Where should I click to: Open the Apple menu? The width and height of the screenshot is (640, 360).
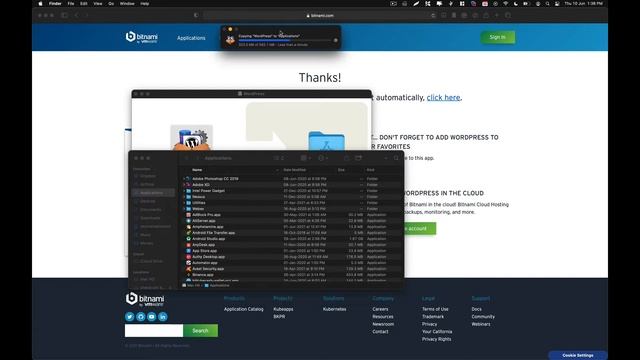pos(40,4)
